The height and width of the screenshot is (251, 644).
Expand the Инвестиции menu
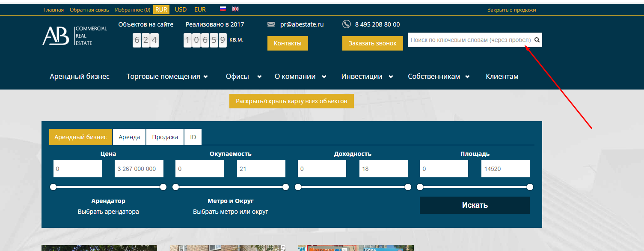(367, 77)
